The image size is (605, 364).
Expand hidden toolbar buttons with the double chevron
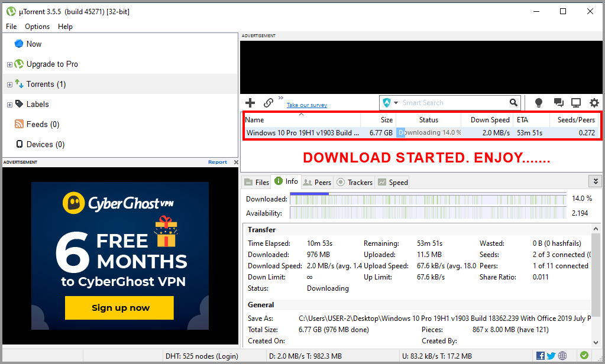[280, 98]
